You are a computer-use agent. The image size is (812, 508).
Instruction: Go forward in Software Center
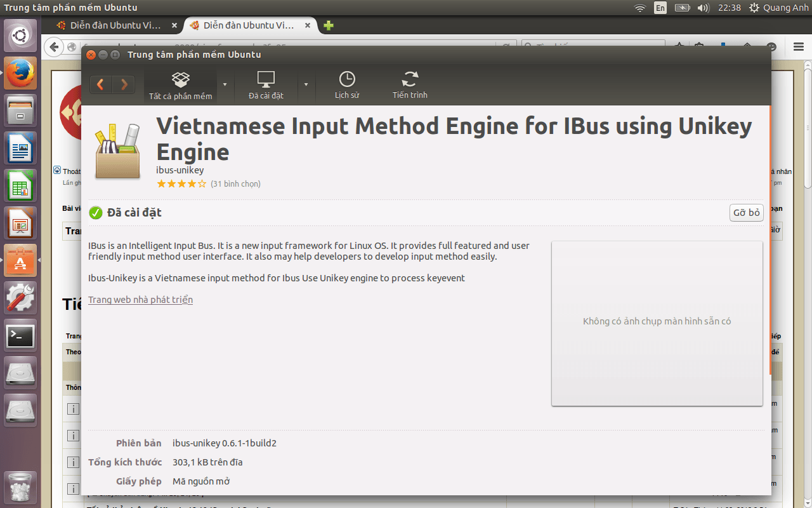click(x=124, y=84)
